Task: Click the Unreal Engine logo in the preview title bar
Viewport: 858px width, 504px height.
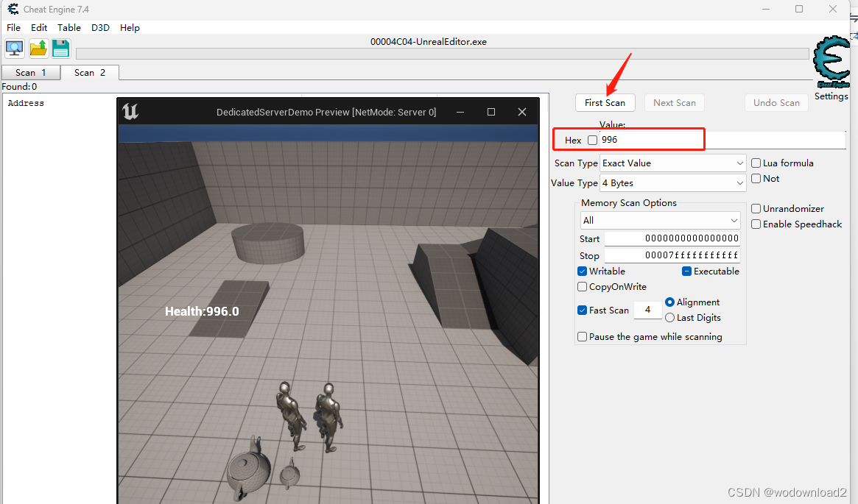Action: (130, 112)
